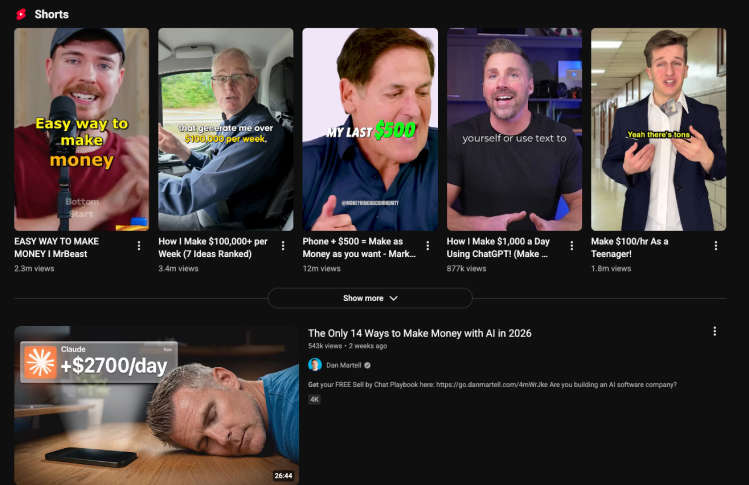
Task: Click the 26:44 duration badge
Action: pos(283,475)
